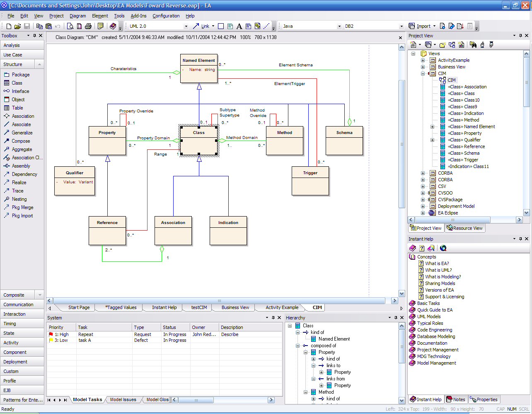Viewport: 532px width, 414px height.
Task: Click the Save icon in the toolbar
Action: 27,26
